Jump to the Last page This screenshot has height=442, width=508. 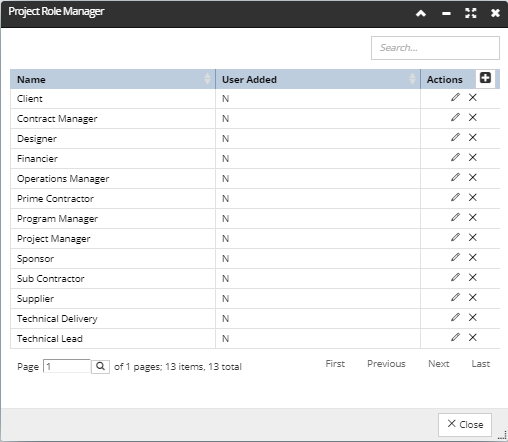click(481, 364)
